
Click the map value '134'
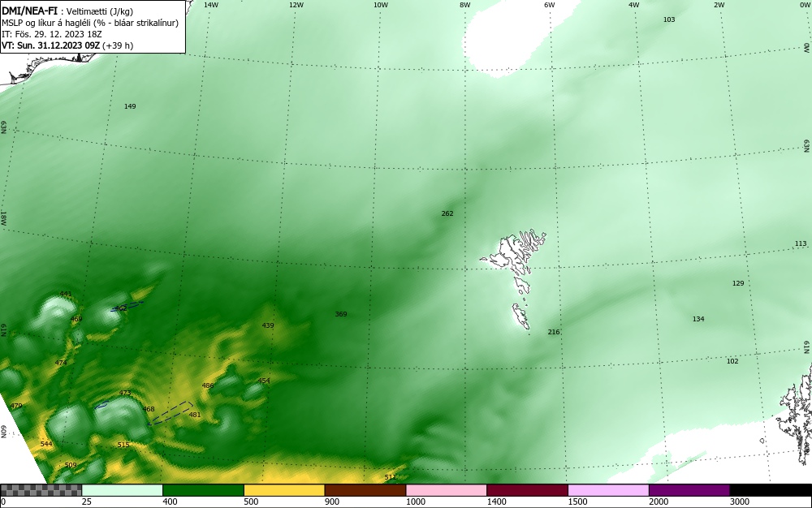698,319
